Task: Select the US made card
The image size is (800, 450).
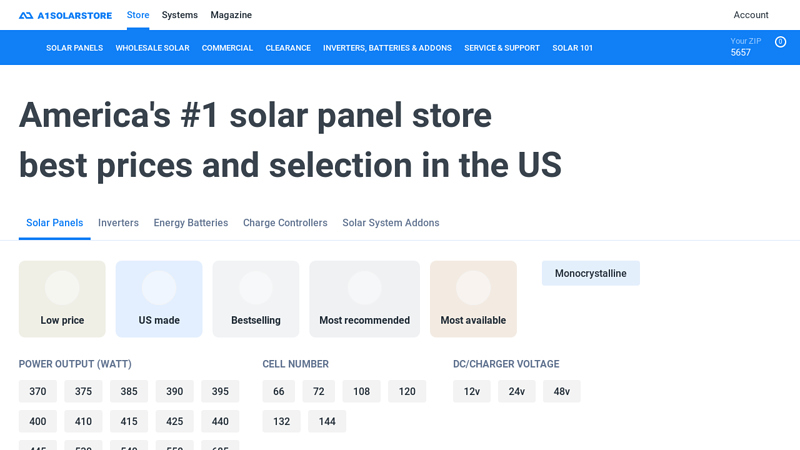Action: coord(159,299)
